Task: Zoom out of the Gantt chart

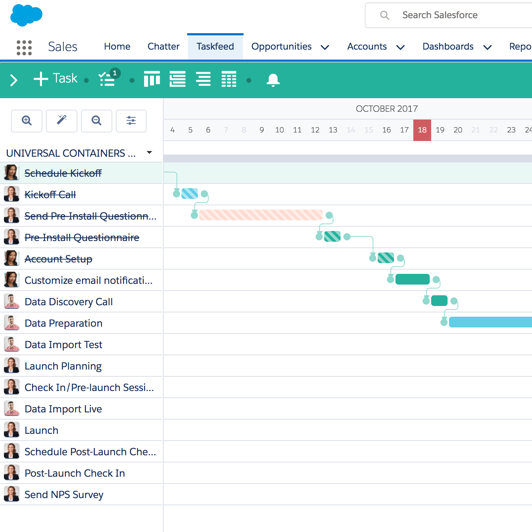Action: 96,120
